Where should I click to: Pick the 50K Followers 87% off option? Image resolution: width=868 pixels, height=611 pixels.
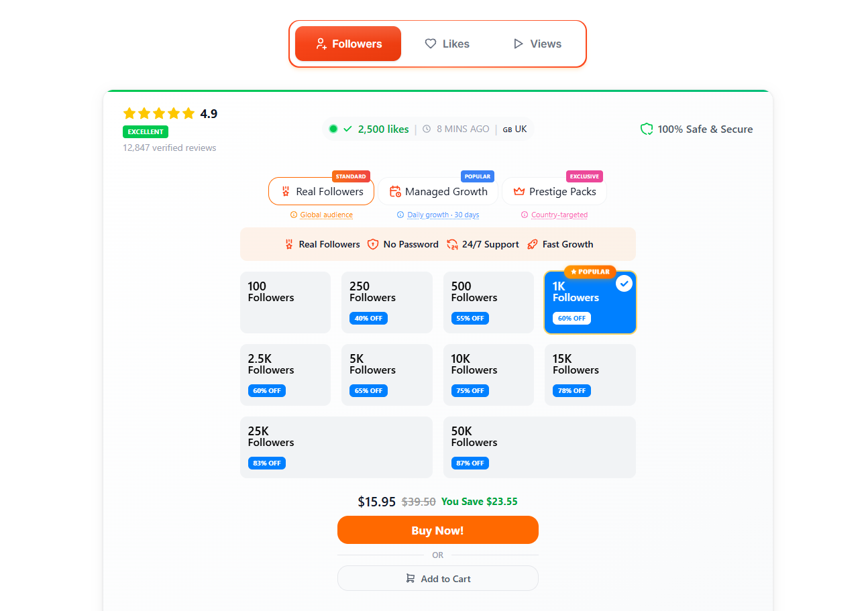(x=539, y=447)
